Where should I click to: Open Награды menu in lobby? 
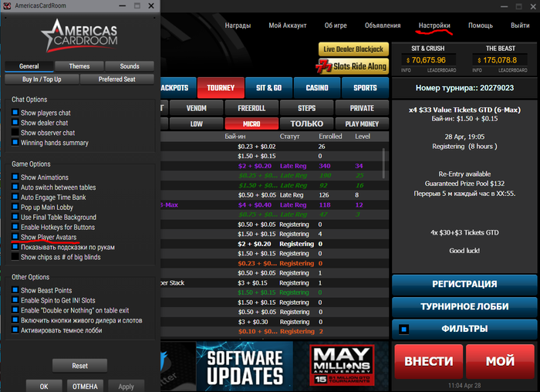(x=238, y=25)
